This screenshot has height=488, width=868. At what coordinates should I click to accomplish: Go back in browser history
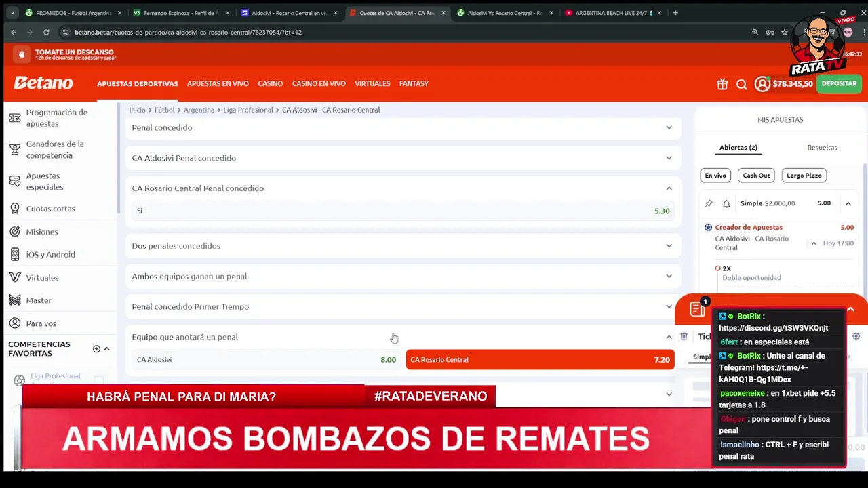click(x=14, y=32)
